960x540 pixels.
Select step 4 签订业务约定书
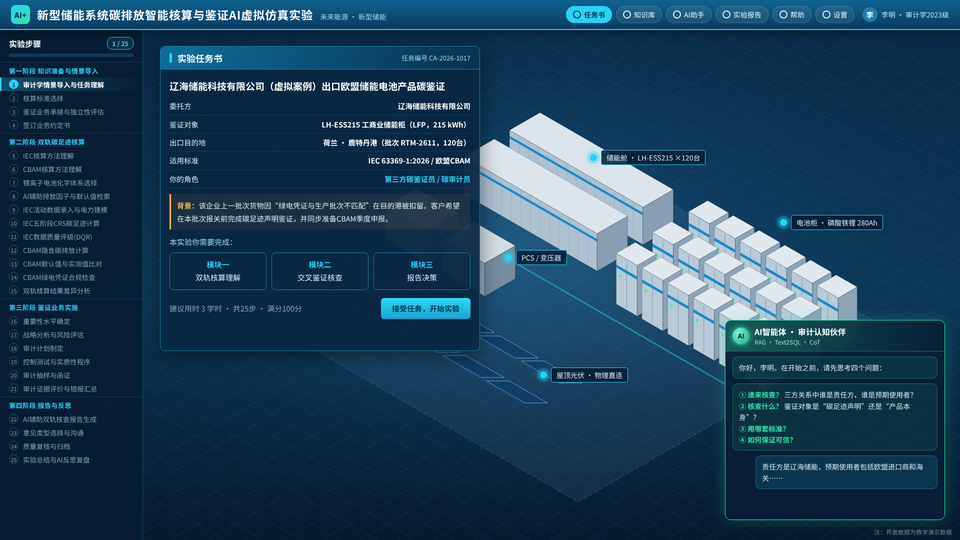coord(71,125)
